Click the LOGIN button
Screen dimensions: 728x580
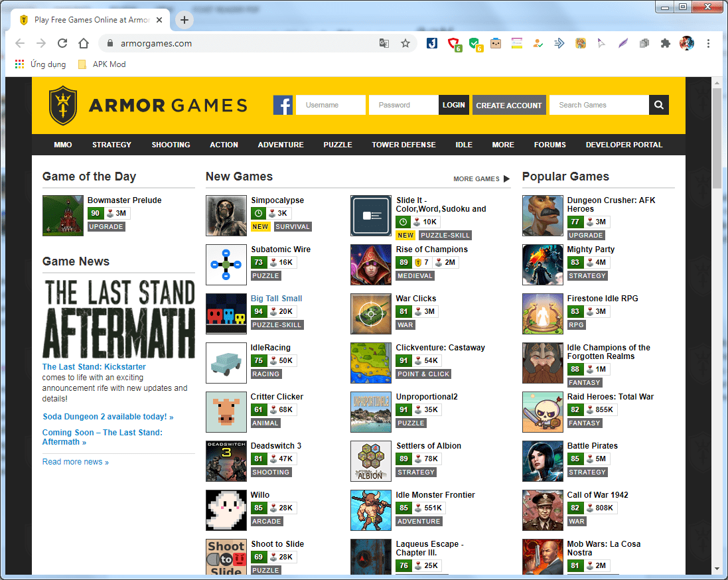coord(454,105)
